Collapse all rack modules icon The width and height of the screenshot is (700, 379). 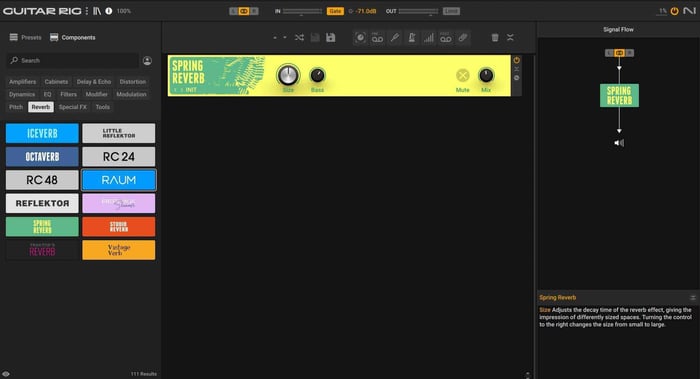pyautogui.click(x=510, y=37)
